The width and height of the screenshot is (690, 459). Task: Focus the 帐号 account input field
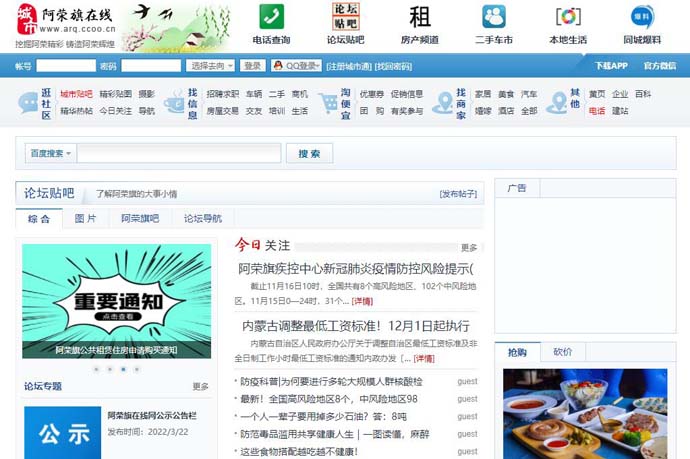click(x=66, y=66)
